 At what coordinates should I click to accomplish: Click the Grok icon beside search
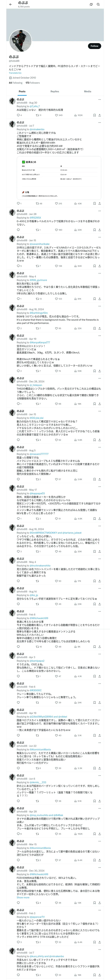pos(91,4)
